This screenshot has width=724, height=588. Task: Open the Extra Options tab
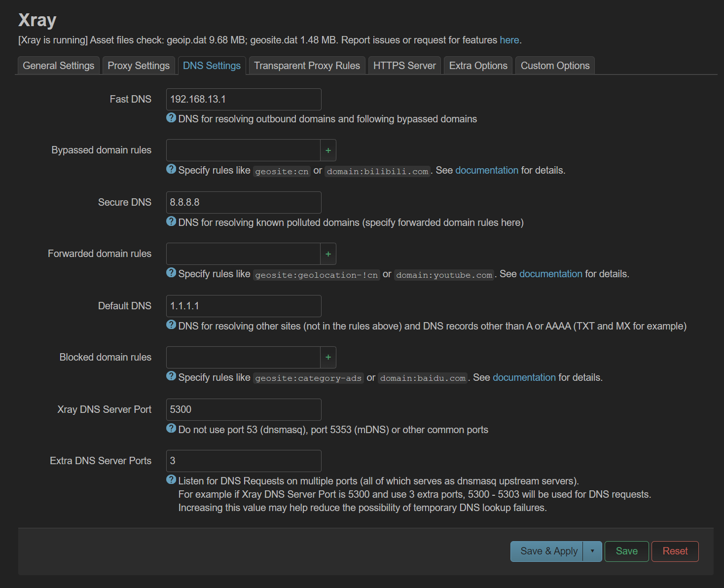[478, 66]
